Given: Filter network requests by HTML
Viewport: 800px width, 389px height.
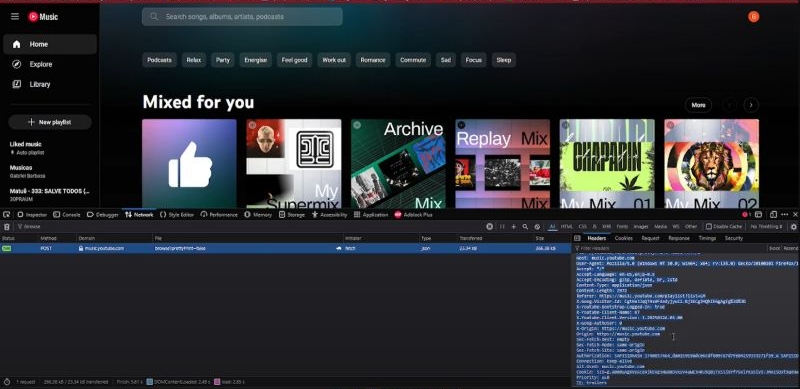Looking at the screenshot, I should click(567, 227).
